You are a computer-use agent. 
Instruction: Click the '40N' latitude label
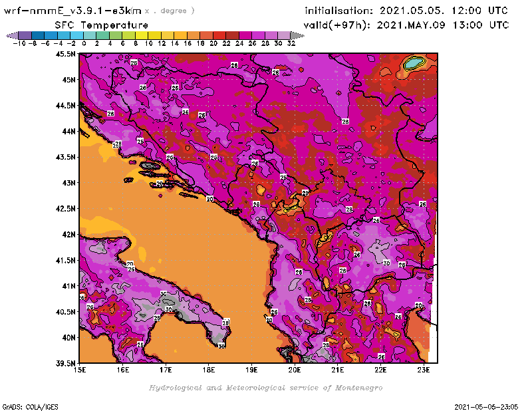(x=69, y=338)
